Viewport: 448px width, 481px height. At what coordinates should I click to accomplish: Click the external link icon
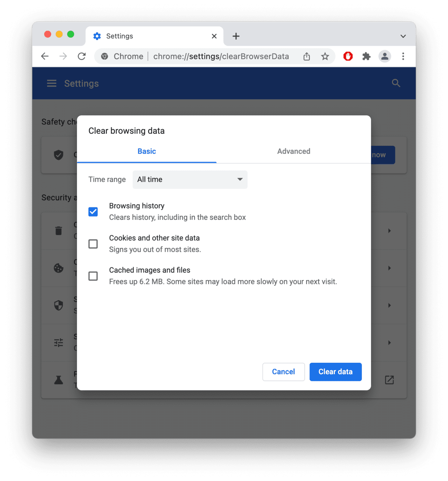click(x=389, y=380)
